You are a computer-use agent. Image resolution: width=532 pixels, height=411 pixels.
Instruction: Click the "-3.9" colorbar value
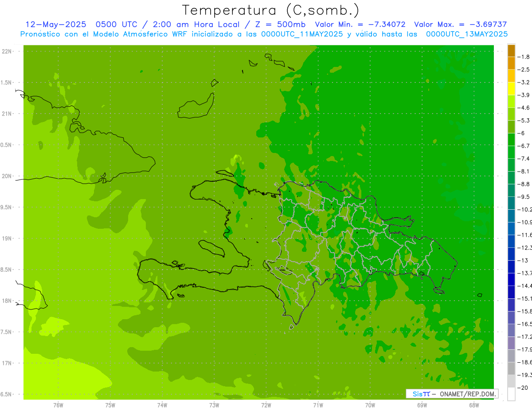pyautogui.click(x=524, y=95)
